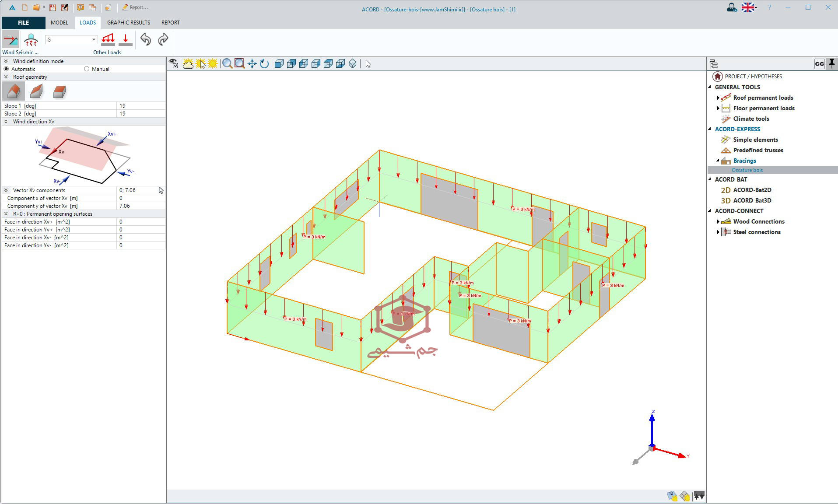Select the pan view tool
Screen dimensions: 838x504
(x=252, y=64)
